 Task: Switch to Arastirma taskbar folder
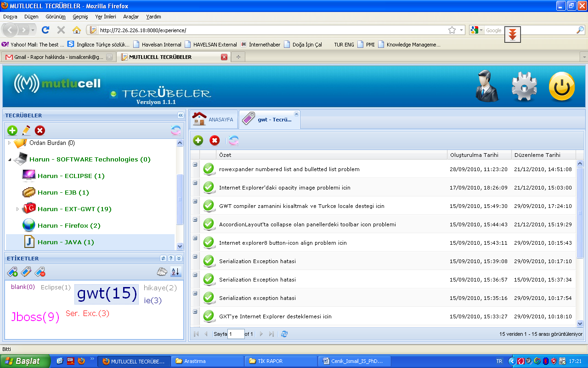coord(208,361)
